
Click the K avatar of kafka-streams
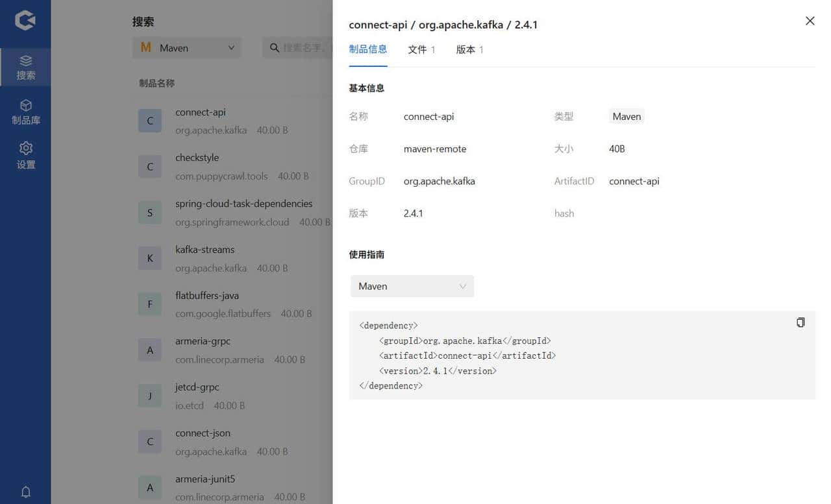(x=150, y=258)
